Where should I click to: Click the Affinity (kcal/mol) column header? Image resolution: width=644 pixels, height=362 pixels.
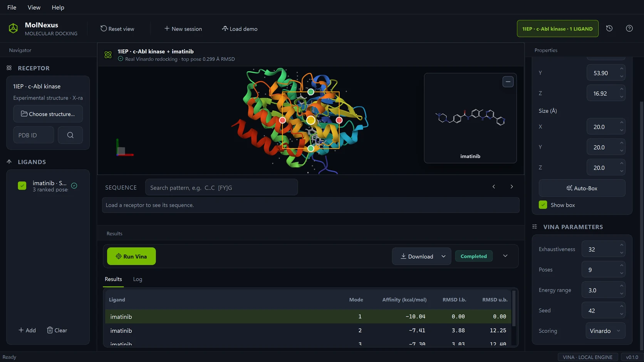coord(404,300)
